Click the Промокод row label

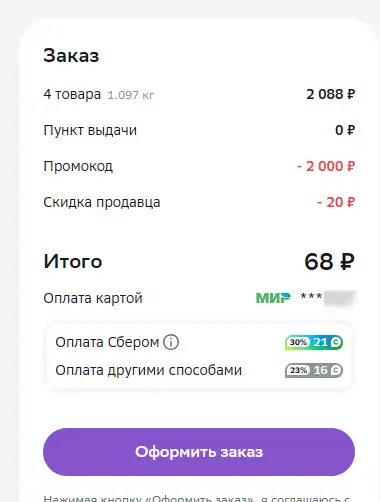(x=78, y=166)
